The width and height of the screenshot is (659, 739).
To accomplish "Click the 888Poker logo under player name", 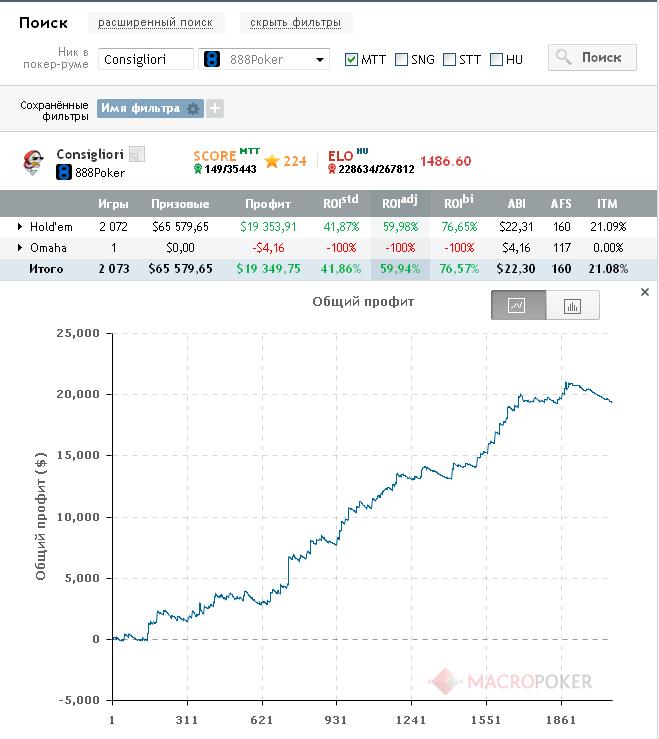I will point(63,172).
